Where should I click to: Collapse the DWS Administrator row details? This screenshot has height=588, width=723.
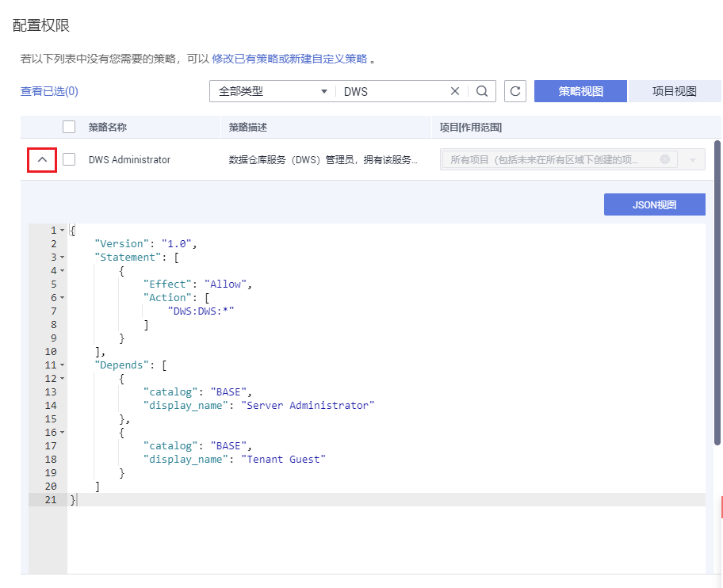pos(43,159)
